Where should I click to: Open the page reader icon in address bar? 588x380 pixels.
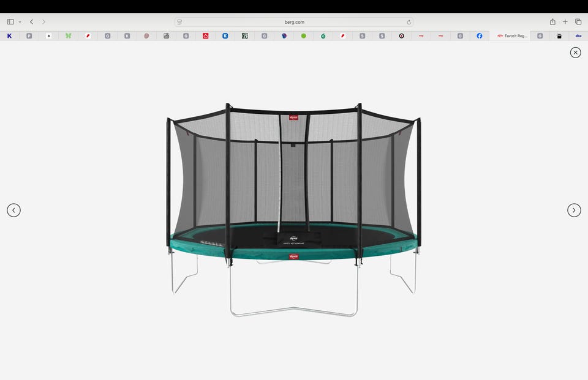coord(179,22)
